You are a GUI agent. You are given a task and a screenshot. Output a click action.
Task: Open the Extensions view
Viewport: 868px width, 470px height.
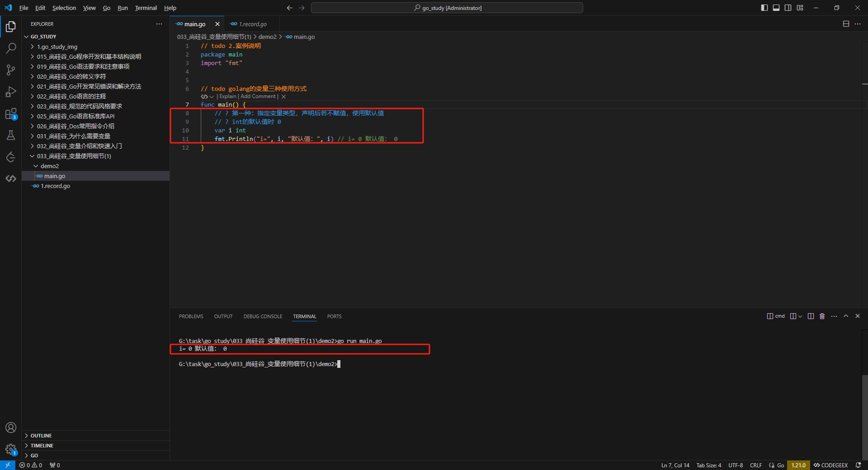(x=11, y=114)
